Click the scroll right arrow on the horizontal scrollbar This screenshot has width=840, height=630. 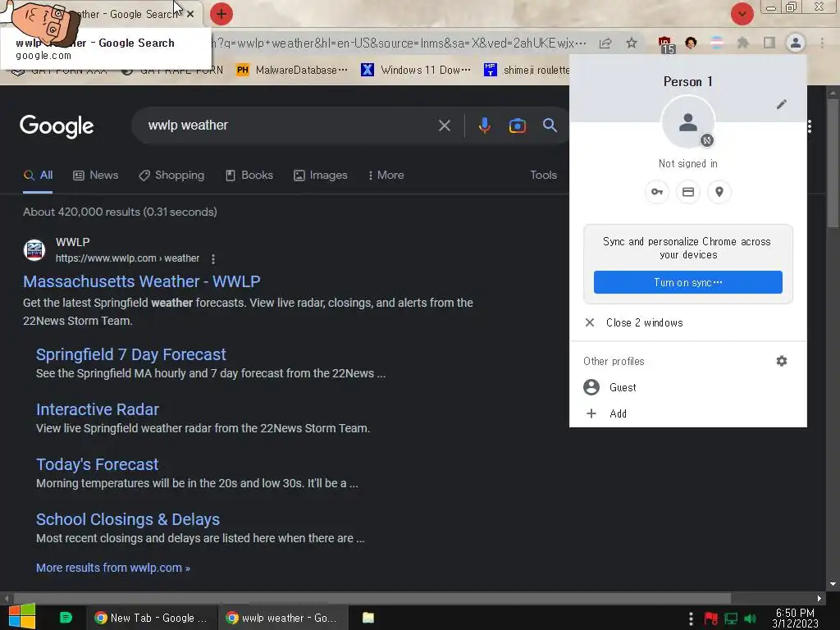point(819,598)
